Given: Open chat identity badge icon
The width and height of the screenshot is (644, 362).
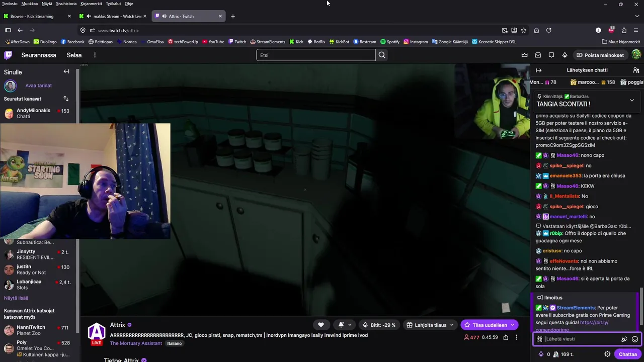Looking at the screenshot, I should (540, 339).
